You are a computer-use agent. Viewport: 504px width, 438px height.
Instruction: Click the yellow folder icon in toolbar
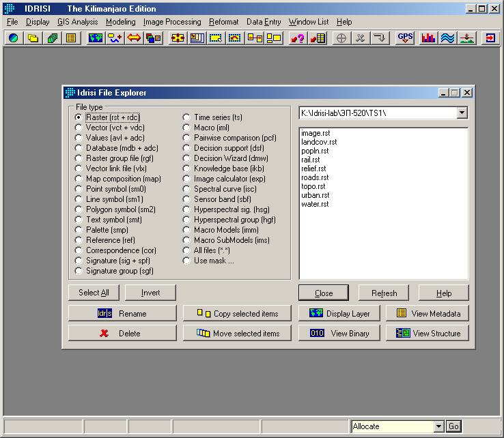(32, 38)
